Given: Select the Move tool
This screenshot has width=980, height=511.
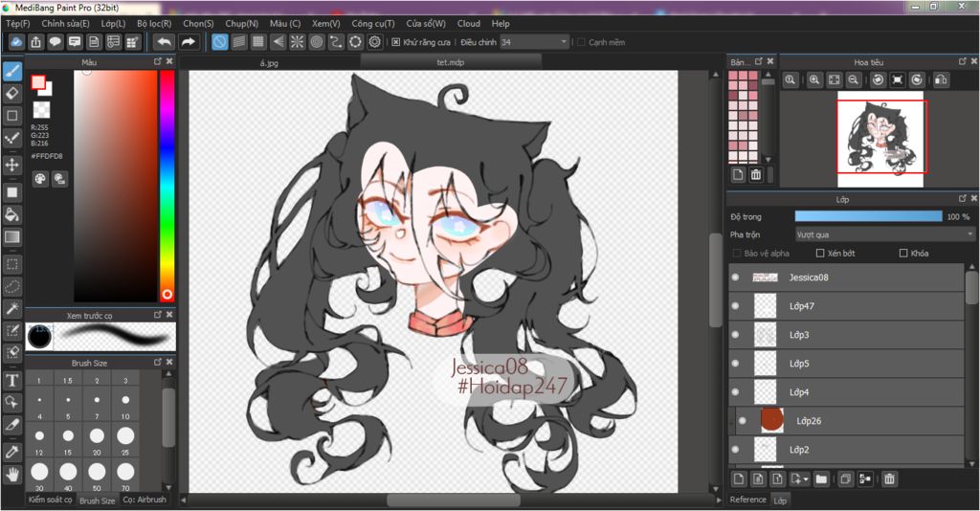Looking at the screenshot, I should (11, 165).
